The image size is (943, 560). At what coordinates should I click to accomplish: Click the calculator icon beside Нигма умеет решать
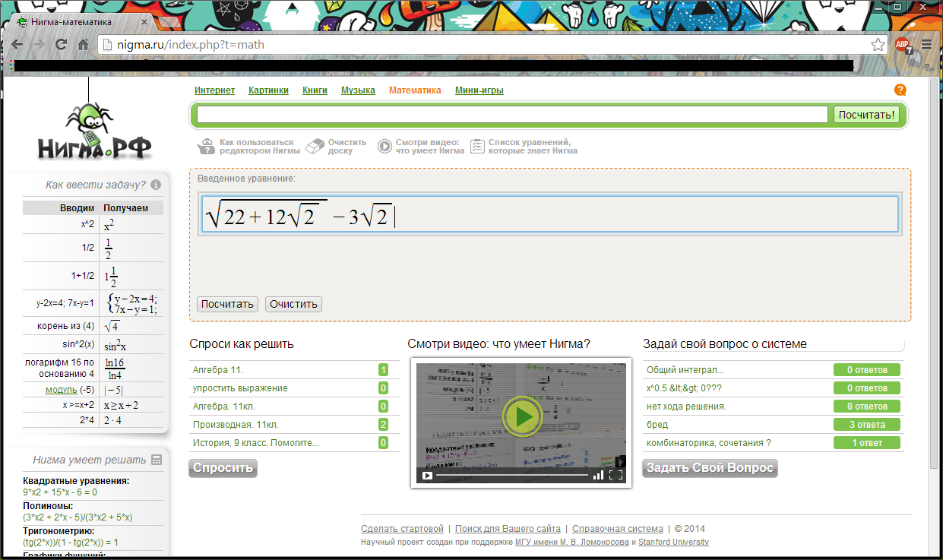click(x=157, y=460)
